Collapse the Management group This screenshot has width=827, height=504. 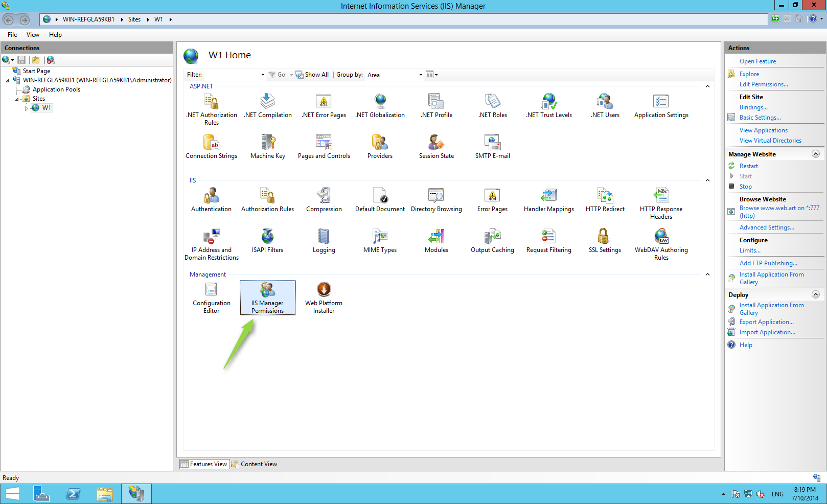(707, 274)
